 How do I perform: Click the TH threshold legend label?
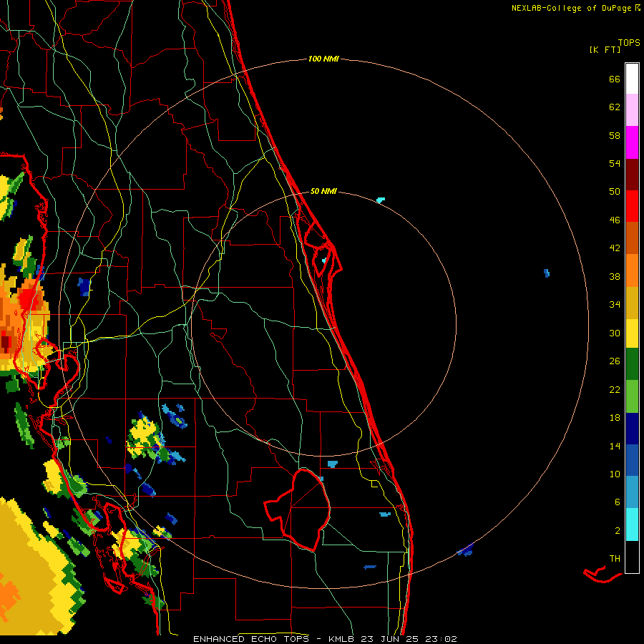(615, 559)
